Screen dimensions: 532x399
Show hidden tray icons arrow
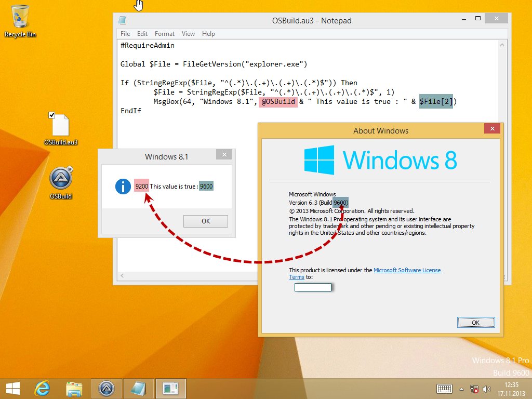click(461, 389)
